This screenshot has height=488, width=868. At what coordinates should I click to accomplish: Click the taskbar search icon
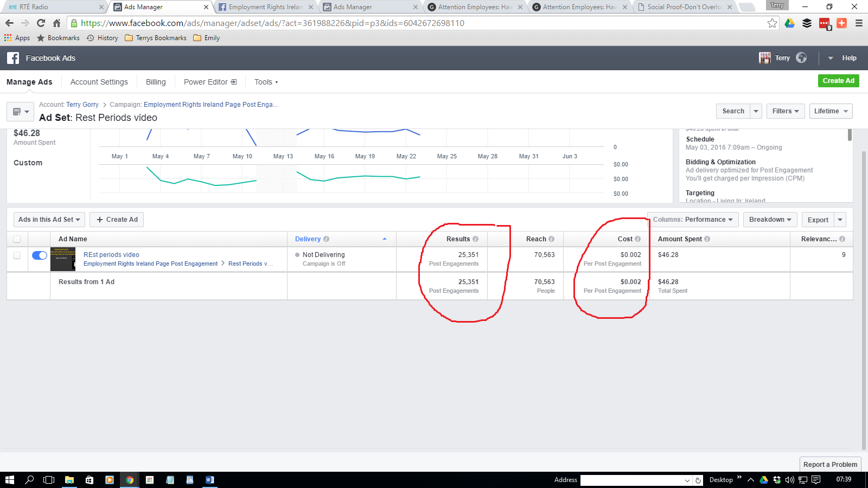pos(29,480)
